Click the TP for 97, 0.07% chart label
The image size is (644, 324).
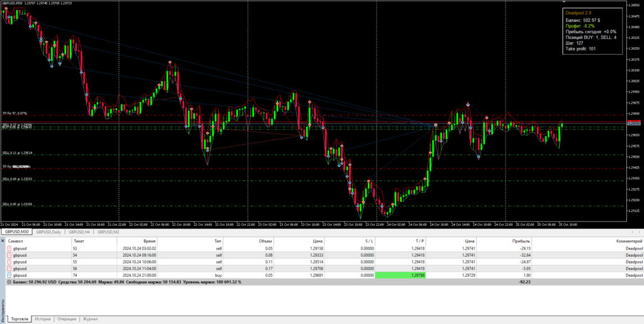[14, 113]
